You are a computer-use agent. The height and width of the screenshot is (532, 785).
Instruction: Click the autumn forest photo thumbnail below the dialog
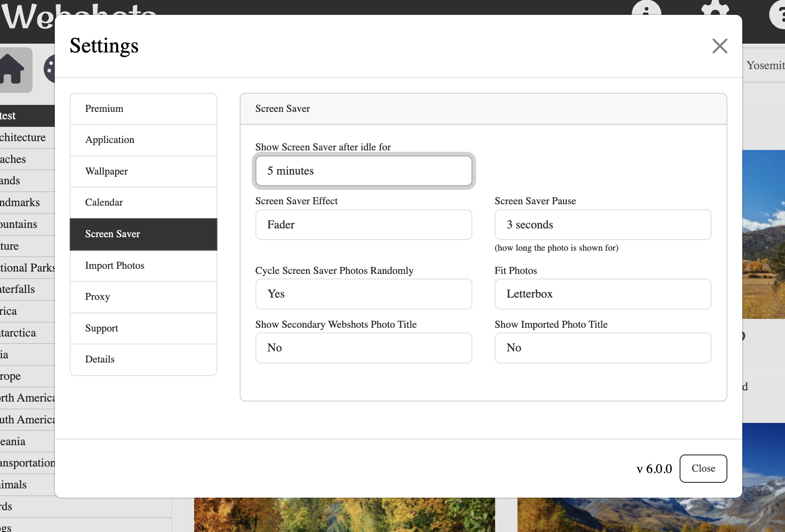point(344,515)
